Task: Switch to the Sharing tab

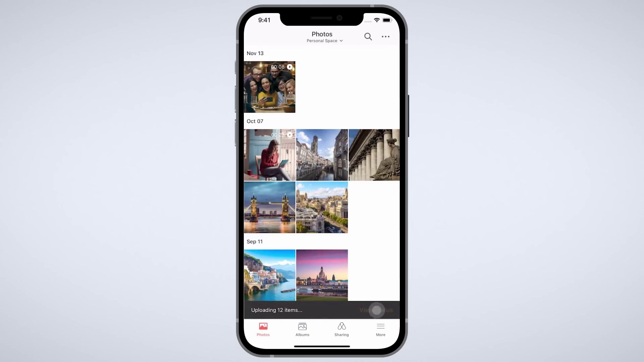Action: [341, 329]
